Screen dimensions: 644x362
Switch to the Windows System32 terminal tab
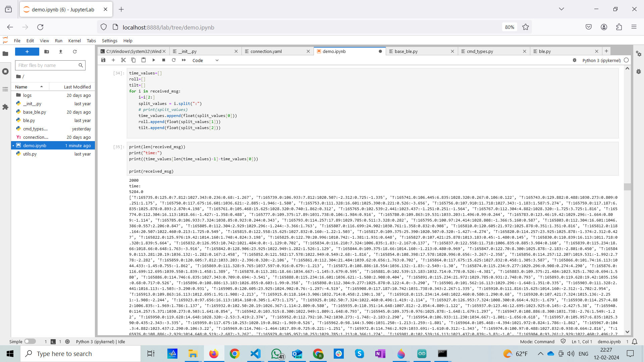pos(133,51)
